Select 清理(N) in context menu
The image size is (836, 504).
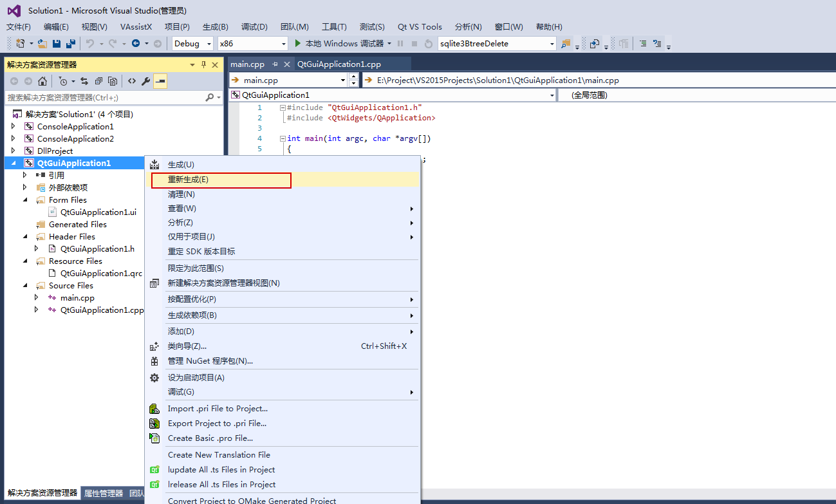tap(283, 194)
